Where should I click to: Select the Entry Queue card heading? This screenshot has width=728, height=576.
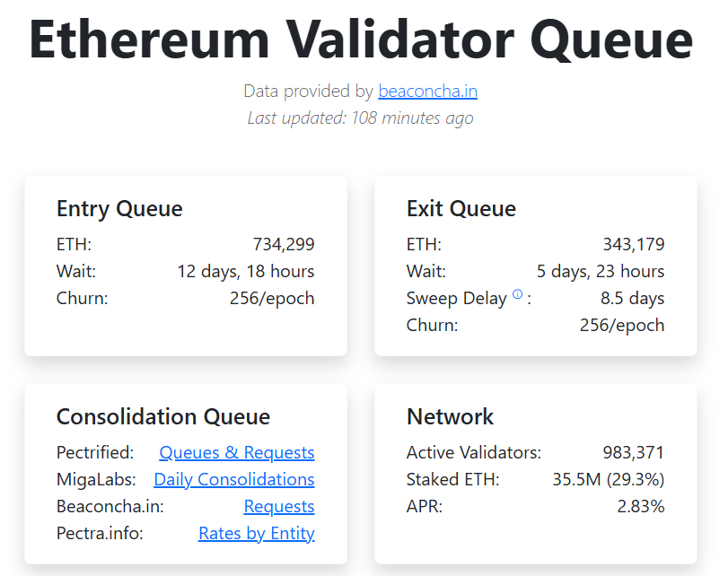click(119, 209)
